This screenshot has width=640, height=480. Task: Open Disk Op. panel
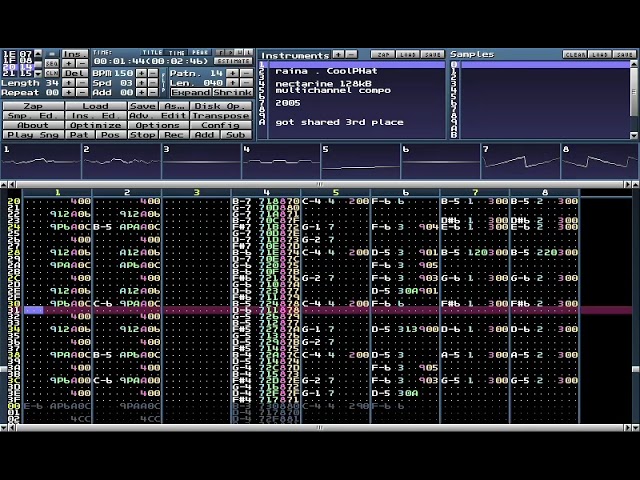(222, 106)
